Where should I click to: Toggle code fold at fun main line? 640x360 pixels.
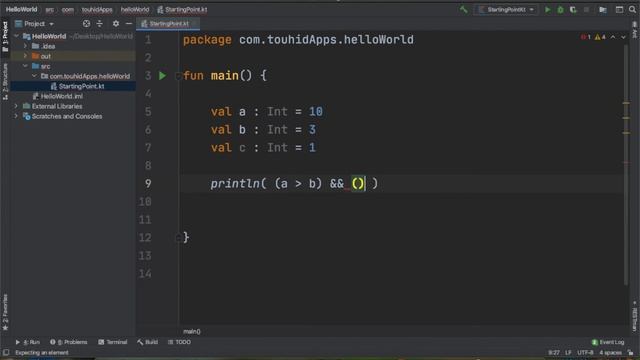click(178, 76)
